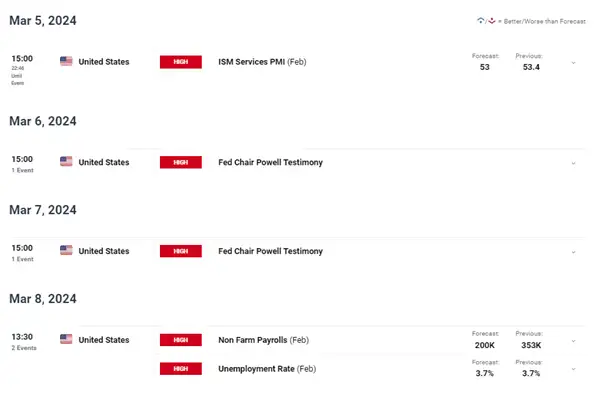This screenshot has height=401, width=602.
Task: Click the HIGH badge for Unemployment Rate
Action: pyautogui.click(x=180, y=369)
